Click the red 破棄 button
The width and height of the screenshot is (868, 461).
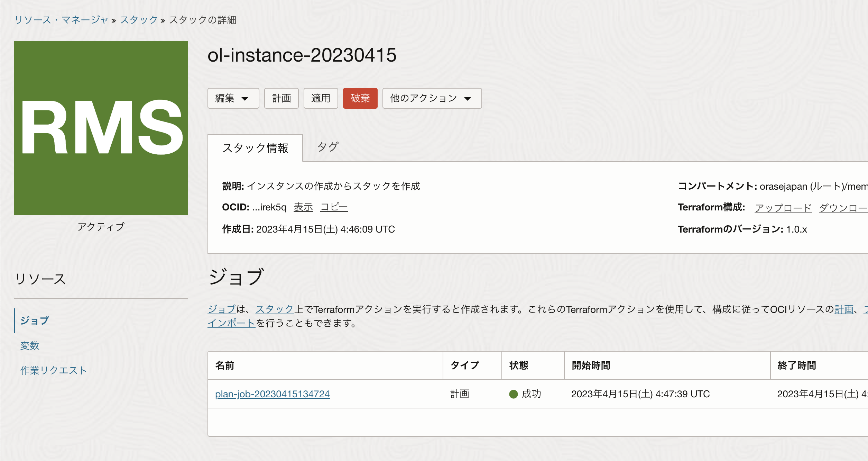pos(360,98)
